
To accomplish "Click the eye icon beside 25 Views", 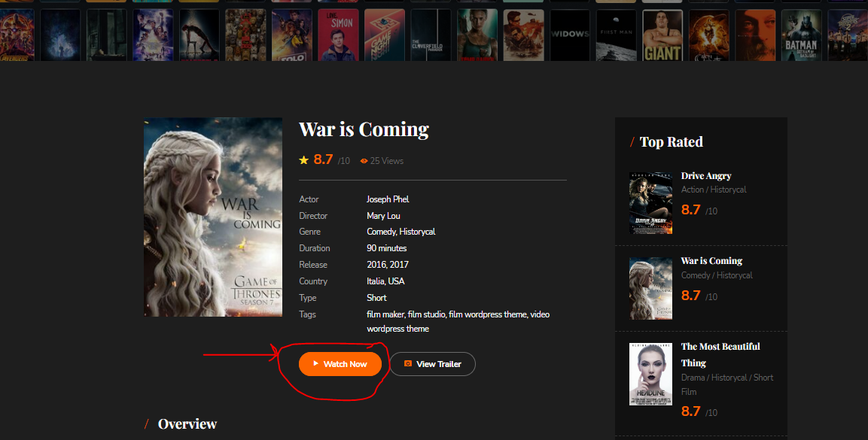I will point(364,161).
